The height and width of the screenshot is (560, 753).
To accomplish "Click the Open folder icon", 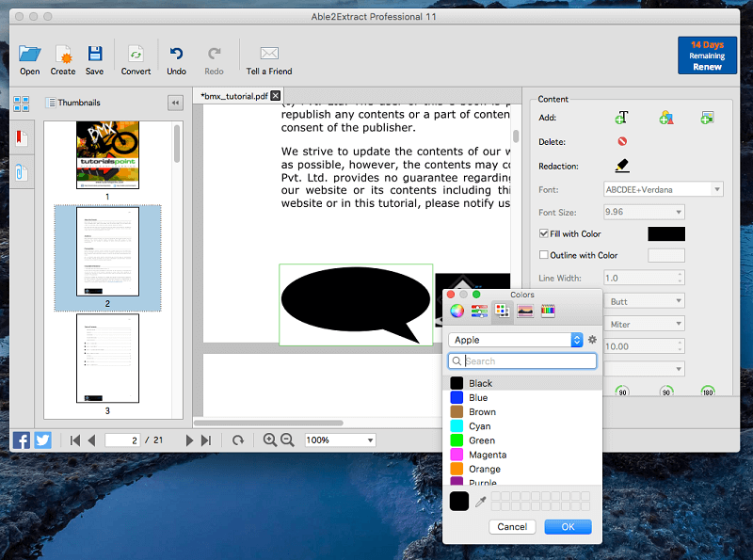I will pyautogui.click(x=30, y=54).
